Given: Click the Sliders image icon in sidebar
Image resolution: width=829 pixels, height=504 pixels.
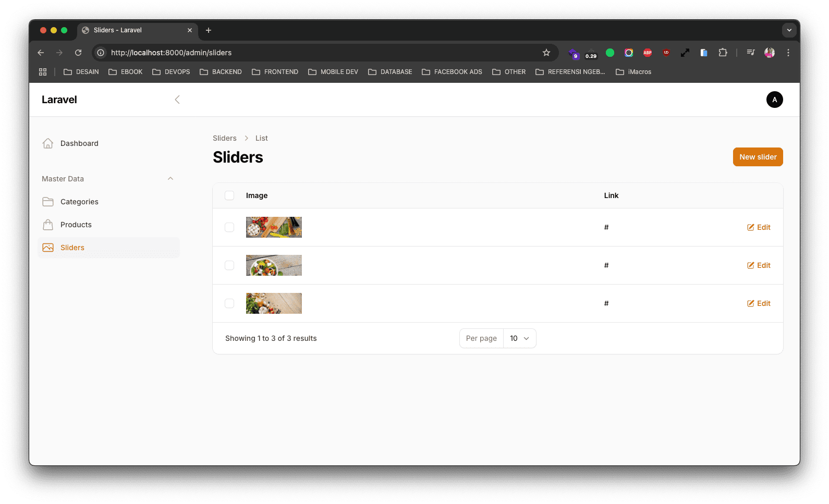Looking at the screenshot, I should click(48, 248).
